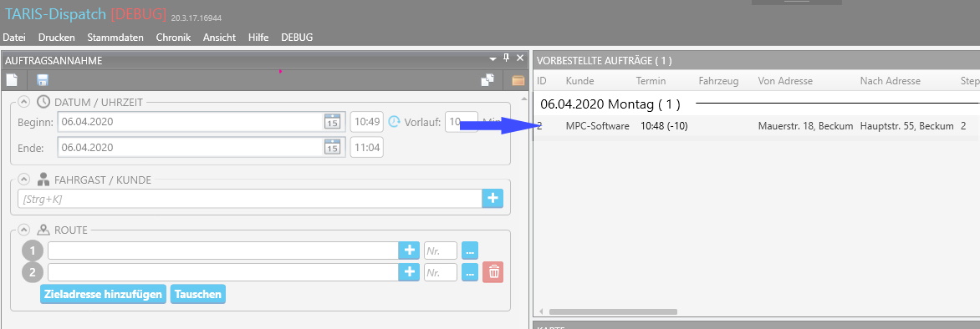Image resolution: width=980 pixels, height=329 pixels.
Task: Select the MPC-Software order row
Action: click(x=756, y=126)
